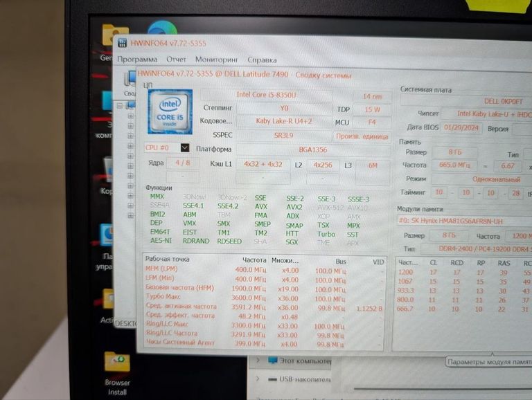Viewport: 532px width, 400px height.
Task: Click the platform value 'BGA1356'
Action: (x=313, y=149)
